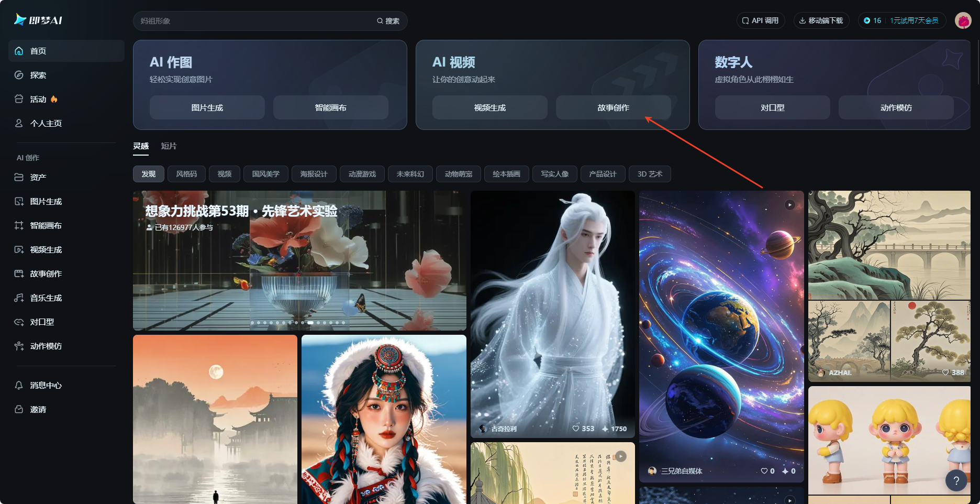Open the 1元试用7天会员 trial link
Screen dimensions: 980x504
913,21
